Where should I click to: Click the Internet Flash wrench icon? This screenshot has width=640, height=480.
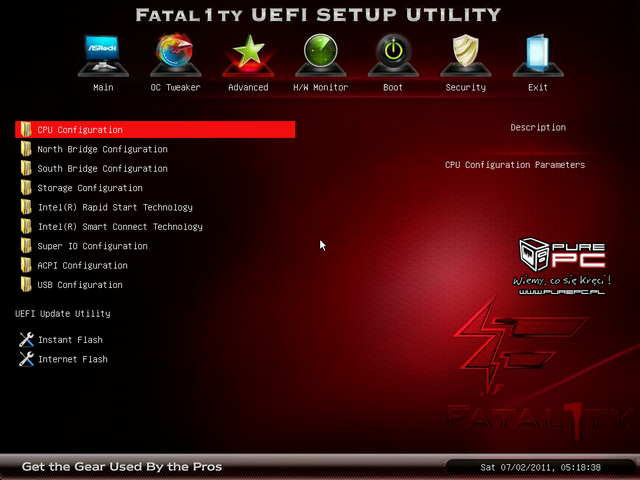pyautogui.click(x=27, y=359)
